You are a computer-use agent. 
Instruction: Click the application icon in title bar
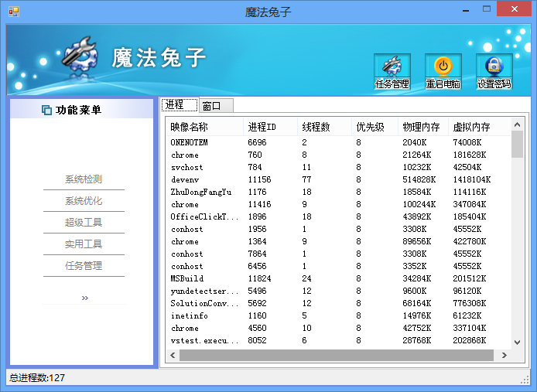tap(14, 12)
